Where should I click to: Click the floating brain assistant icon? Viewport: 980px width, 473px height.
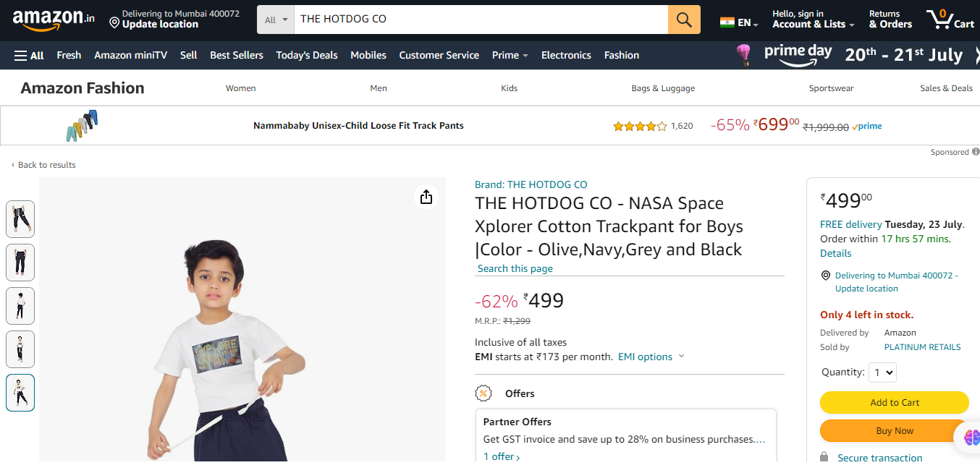971,437
